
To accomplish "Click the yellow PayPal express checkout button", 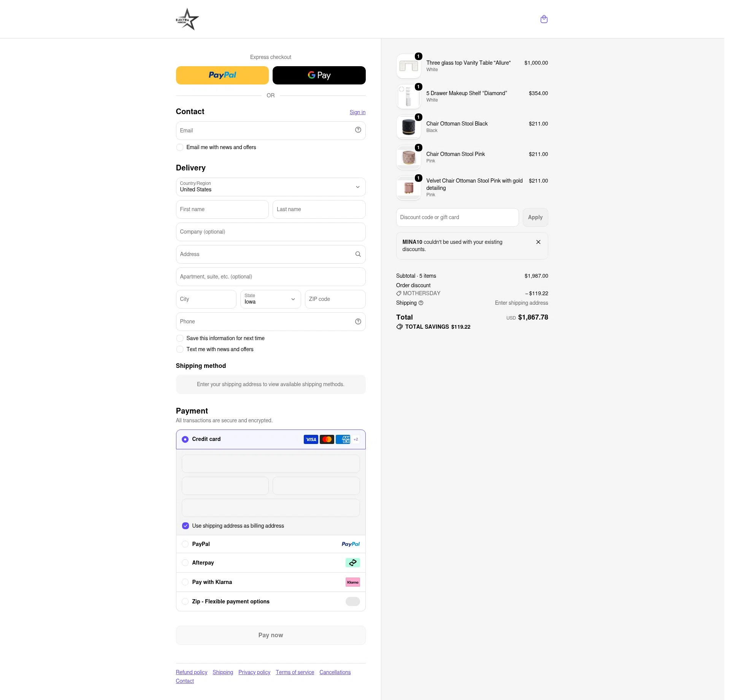I will 222,75.
